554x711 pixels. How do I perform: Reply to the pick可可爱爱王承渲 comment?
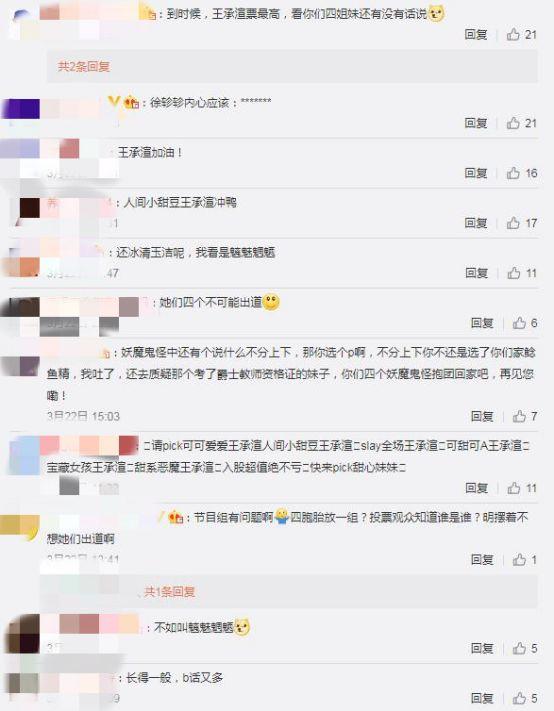(476, 488)
